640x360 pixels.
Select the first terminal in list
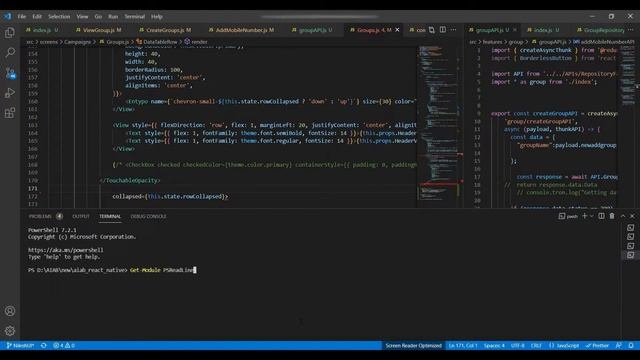pos(631,228)
